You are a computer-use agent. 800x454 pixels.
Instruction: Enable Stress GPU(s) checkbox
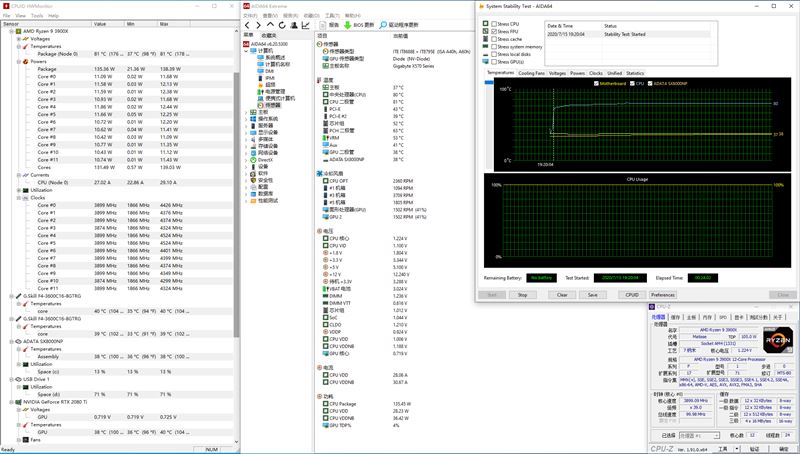pyautogui.click(x=494, y=62)
